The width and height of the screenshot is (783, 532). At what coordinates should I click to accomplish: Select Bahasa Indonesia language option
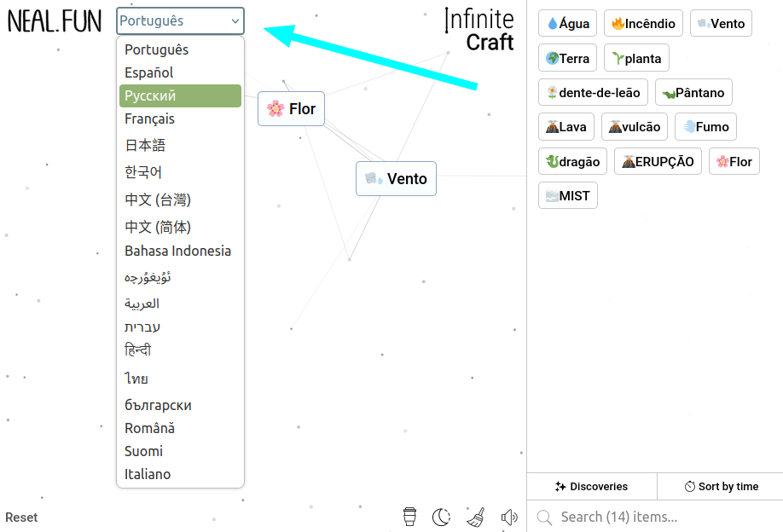[x=180, y=251]
